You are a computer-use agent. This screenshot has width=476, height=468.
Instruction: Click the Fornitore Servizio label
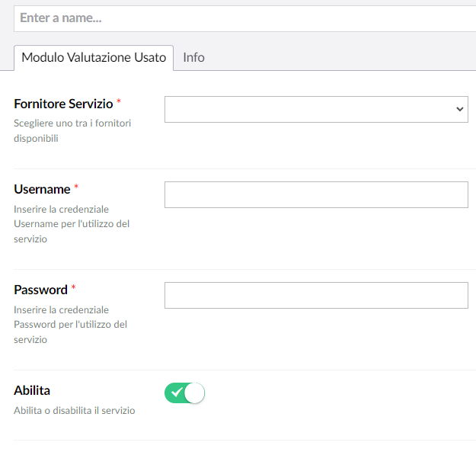tap(63, 104)
